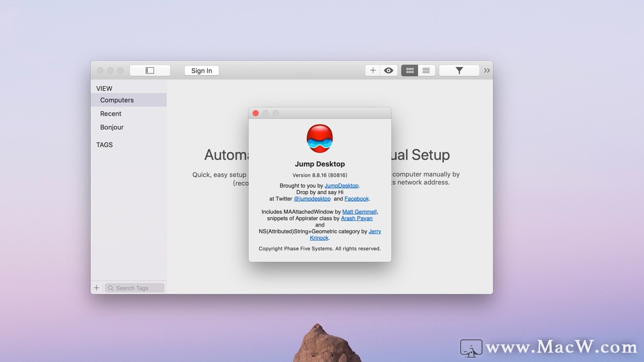The width and height of the screenshot is (644, 362).
Task: Click the Jump Desktop app logo
Action: pos(320,139)
